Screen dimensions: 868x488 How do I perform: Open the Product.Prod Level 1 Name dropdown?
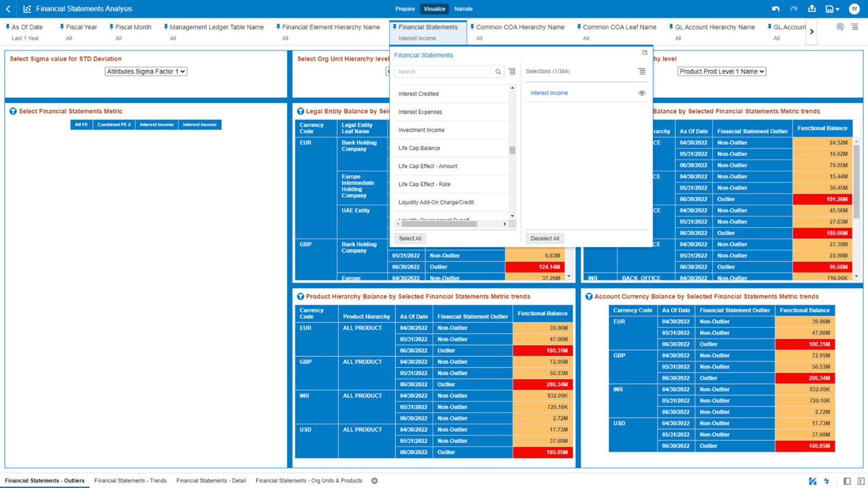pos(721,71)
